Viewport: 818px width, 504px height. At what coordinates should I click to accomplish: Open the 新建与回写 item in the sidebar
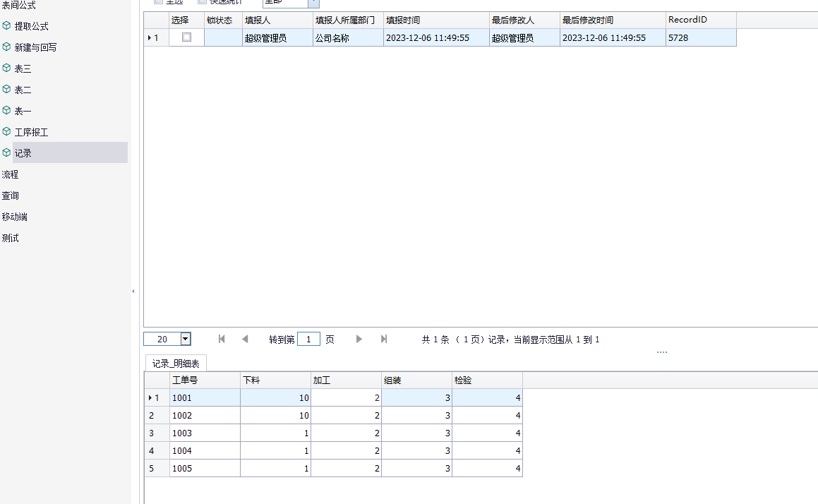point(35,47)
